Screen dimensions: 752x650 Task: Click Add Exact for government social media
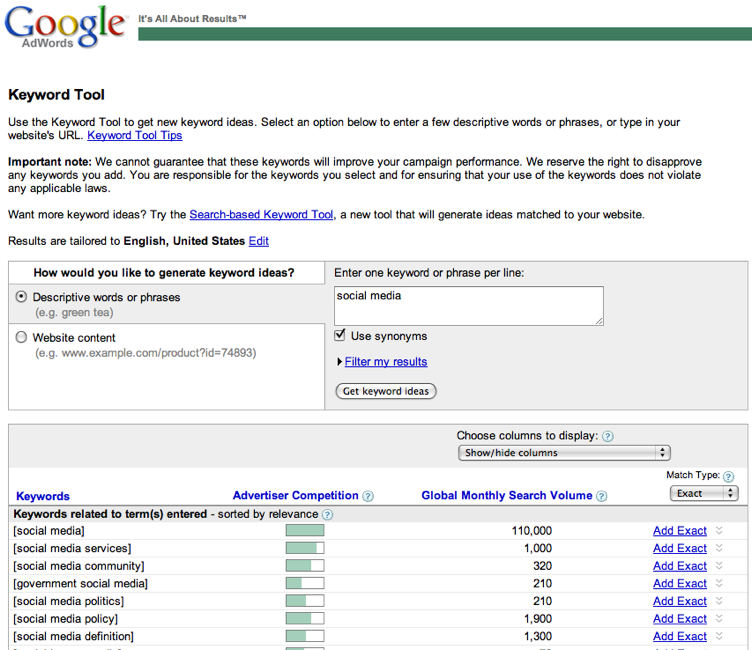680,583
